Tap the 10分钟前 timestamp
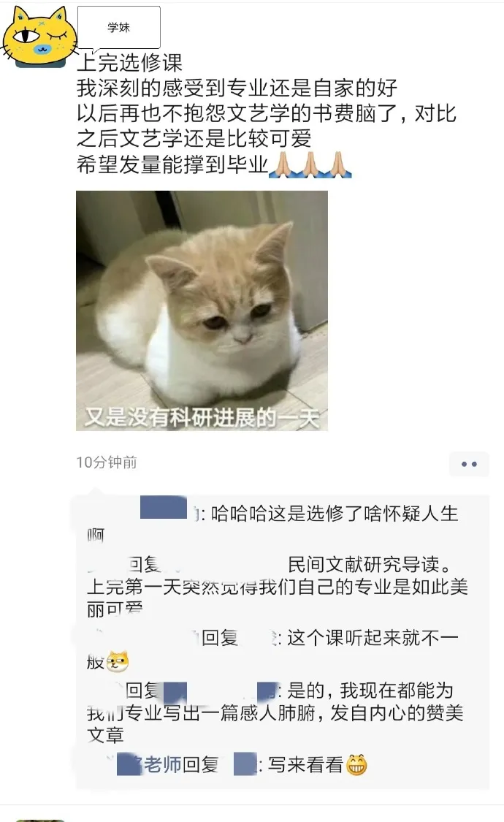 (107, 463)
